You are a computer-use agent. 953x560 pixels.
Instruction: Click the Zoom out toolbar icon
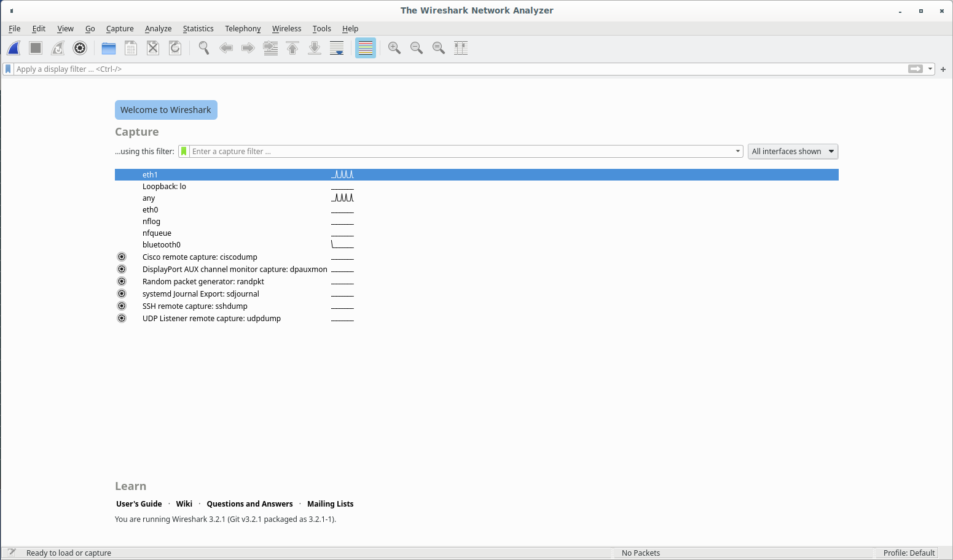[x=417, y=48]
